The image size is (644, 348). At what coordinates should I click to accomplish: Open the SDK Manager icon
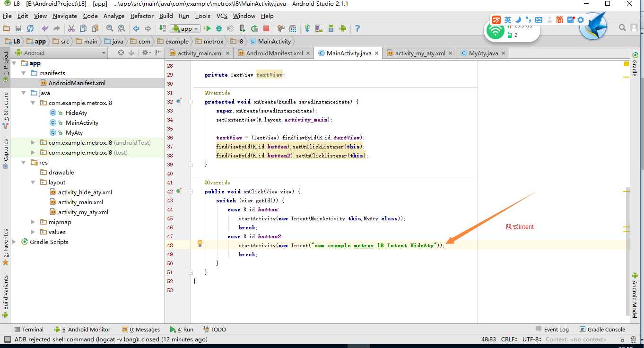[331, 28]
